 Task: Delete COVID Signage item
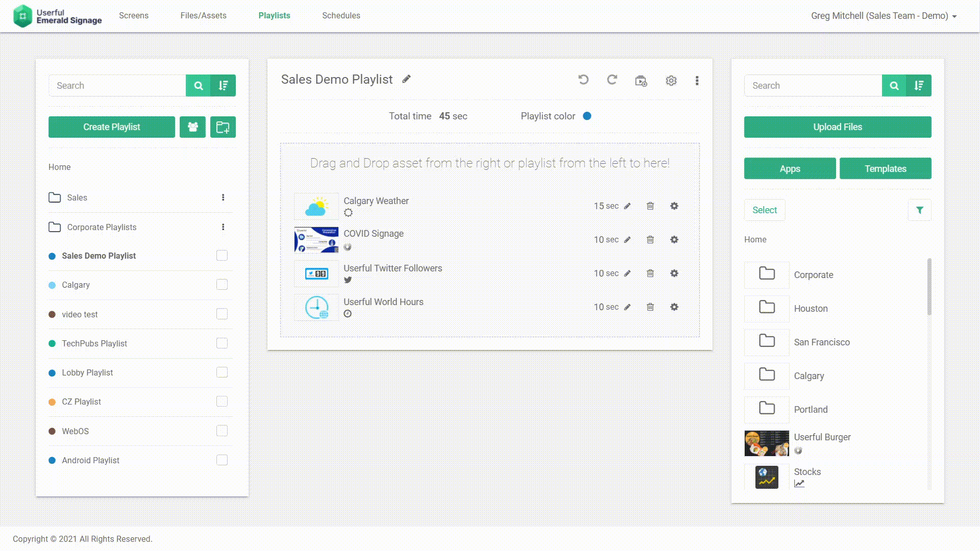click(x=650, y=240)
